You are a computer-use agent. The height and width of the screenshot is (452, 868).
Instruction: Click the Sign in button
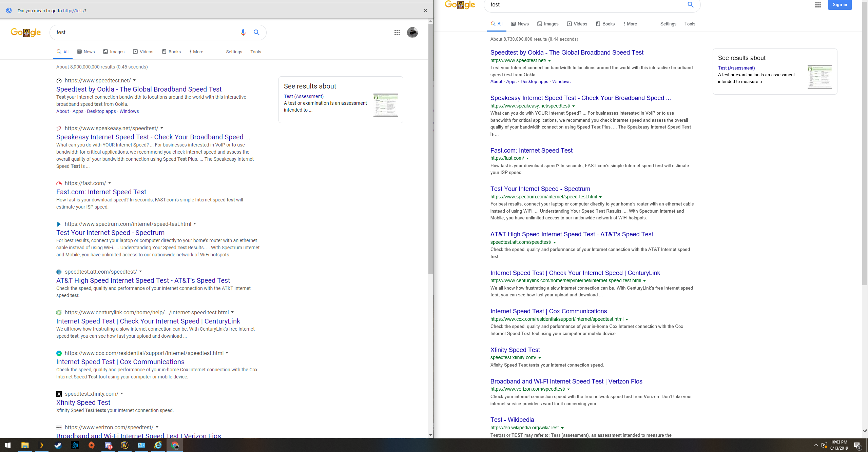tap(840, 4)
